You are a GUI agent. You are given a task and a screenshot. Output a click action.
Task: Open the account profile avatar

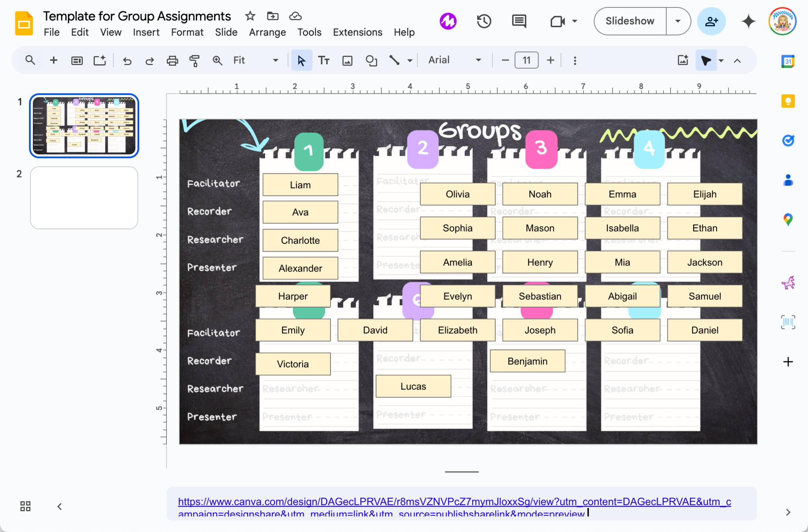click(782, 21)
